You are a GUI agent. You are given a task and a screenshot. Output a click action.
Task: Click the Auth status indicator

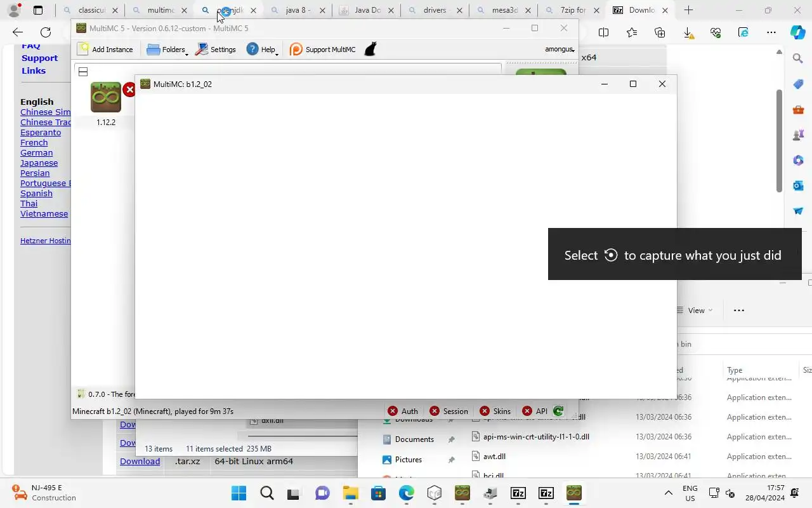point(403,411)
